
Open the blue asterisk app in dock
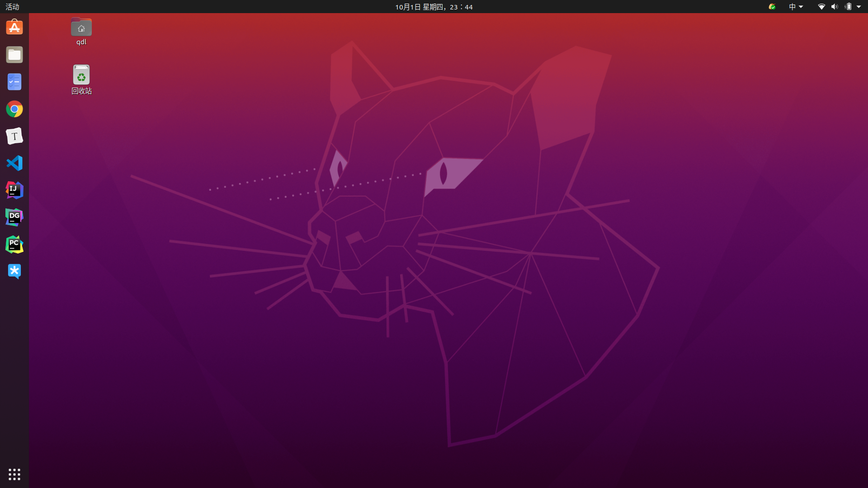[x=14, y=271]
